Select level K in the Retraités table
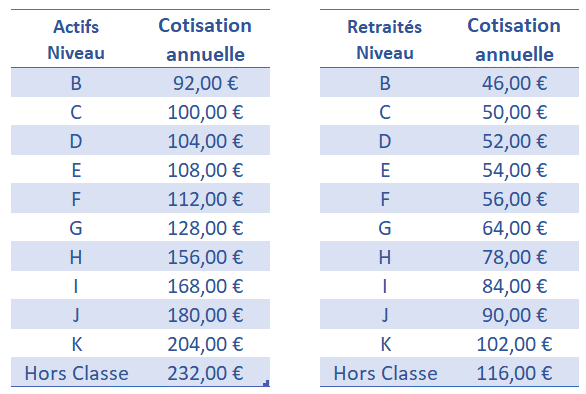 click(386, 344)
